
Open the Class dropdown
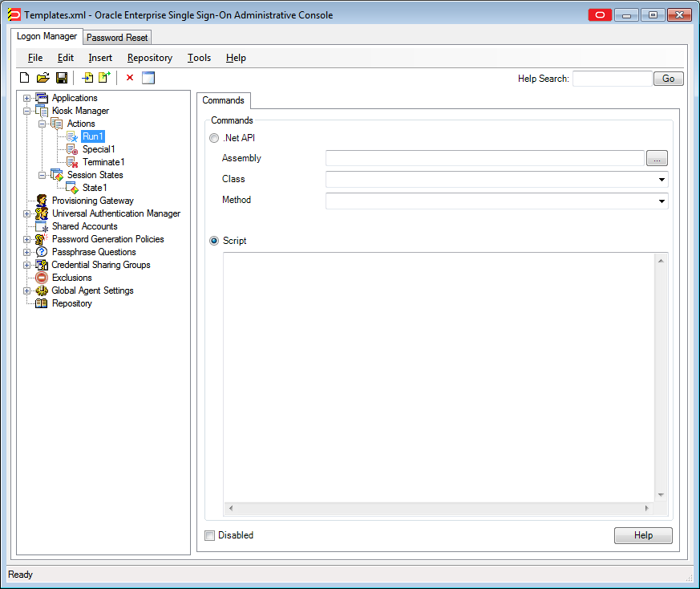[662, 180]
